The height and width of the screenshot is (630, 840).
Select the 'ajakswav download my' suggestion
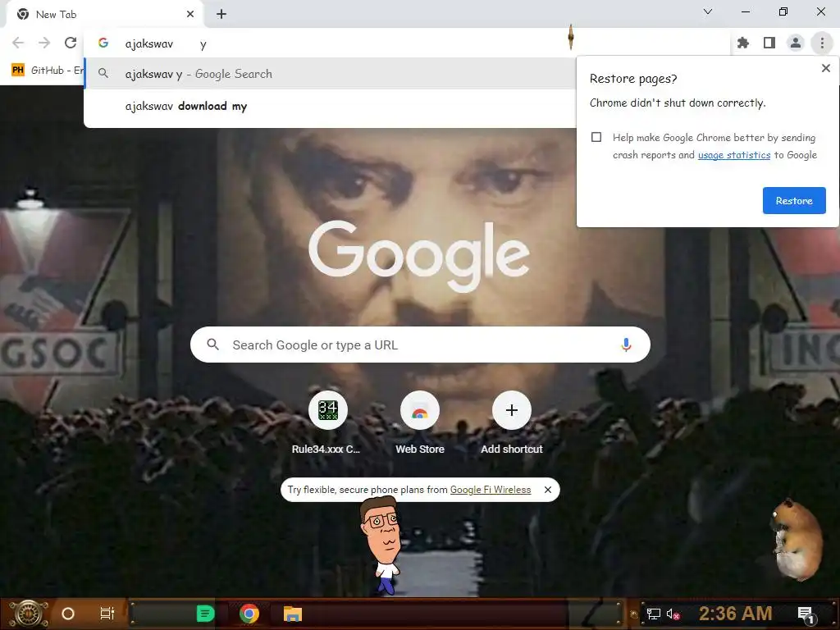click(330, 106)
